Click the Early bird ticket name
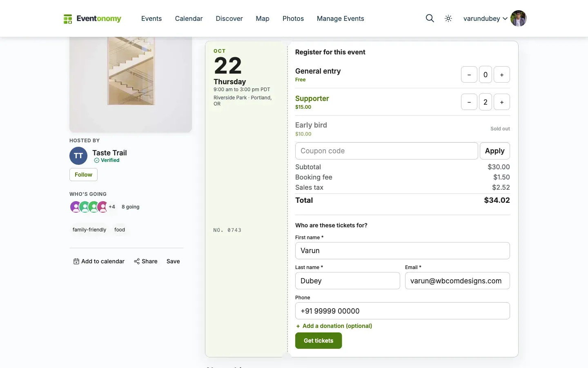 pyautogui.click(x=311, y=125)
